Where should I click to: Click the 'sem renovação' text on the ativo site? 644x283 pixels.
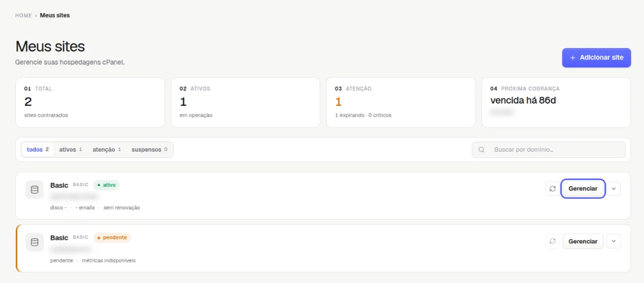pos(122,208)
